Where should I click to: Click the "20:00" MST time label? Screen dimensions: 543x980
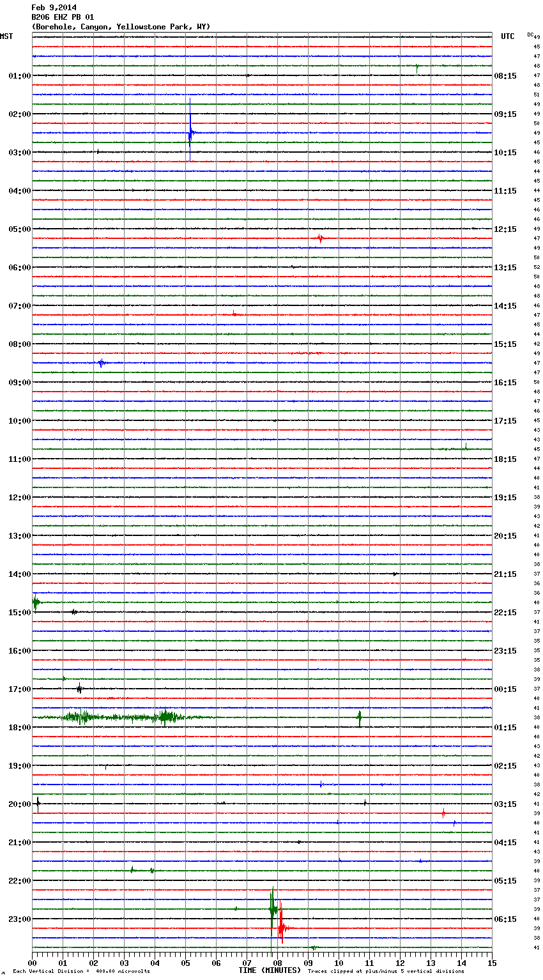[19, 804]
